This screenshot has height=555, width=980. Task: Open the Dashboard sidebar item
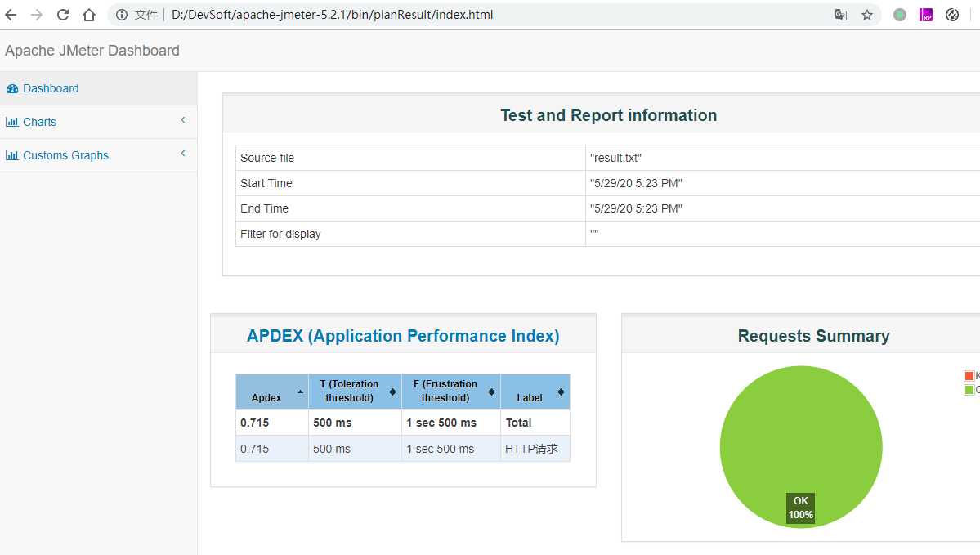tap(98, 88)
